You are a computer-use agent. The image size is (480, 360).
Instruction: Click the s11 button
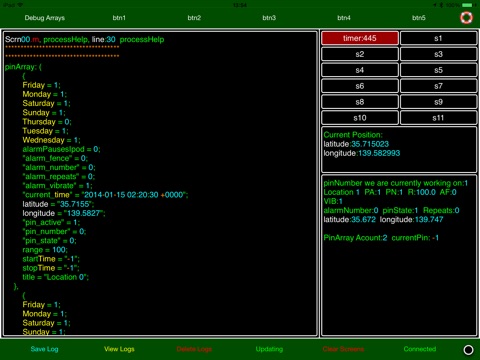[438, 118]
